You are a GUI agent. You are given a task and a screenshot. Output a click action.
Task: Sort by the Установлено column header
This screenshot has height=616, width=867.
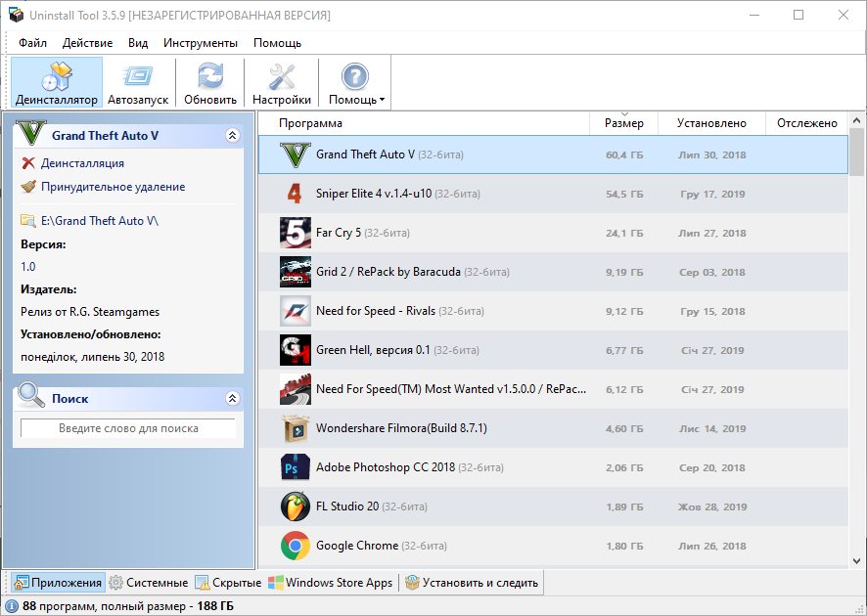tap(711, 123)
